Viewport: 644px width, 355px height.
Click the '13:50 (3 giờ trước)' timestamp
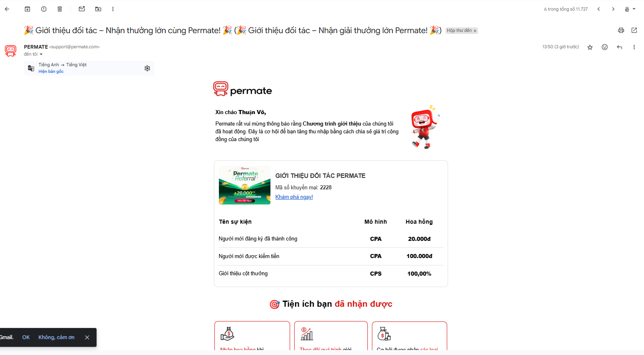click(x=561, y=47)
